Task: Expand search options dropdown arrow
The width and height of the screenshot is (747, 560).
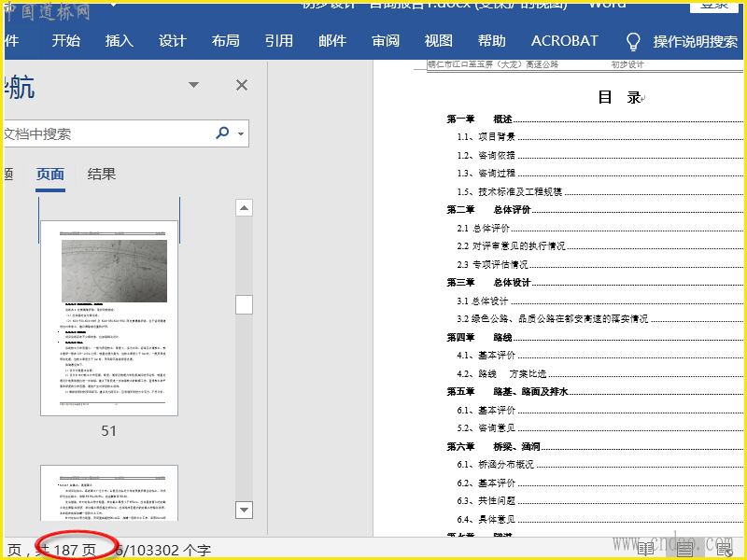Action: 241,133
